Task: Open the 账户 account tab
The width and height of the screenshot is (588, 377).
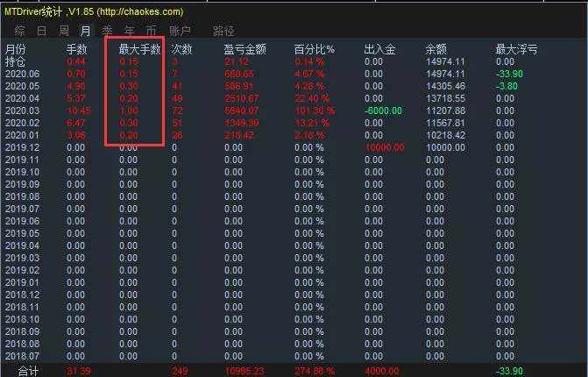Action: (180, 31)
